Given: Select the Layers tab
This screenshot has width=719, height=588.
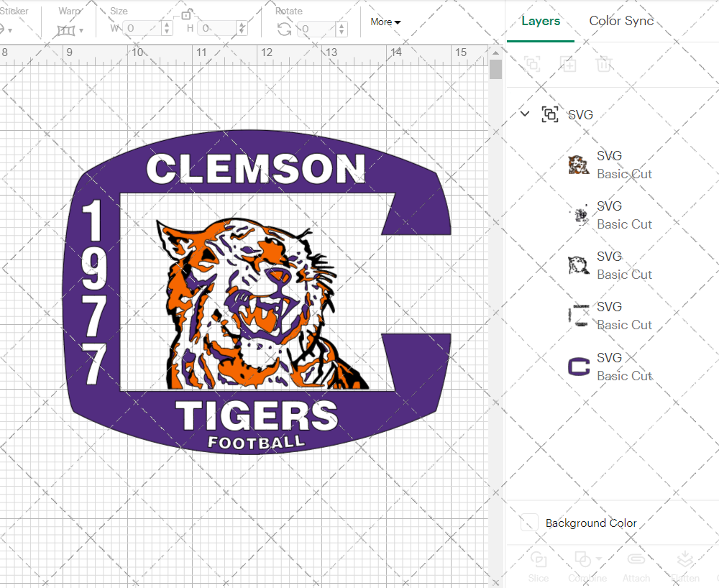Looking at the screenshot, I should pyautogui.click(x=541, y=21).
